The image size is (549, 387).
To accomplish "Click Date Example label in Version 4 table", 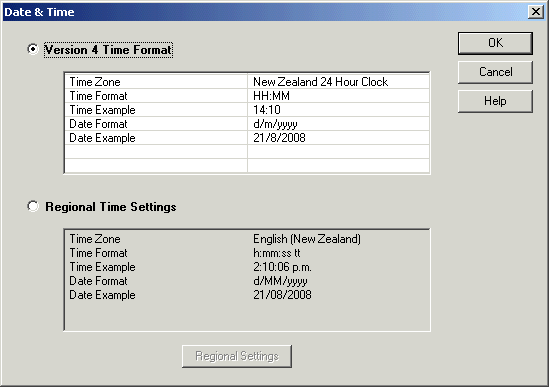I will tap(102, 138).
